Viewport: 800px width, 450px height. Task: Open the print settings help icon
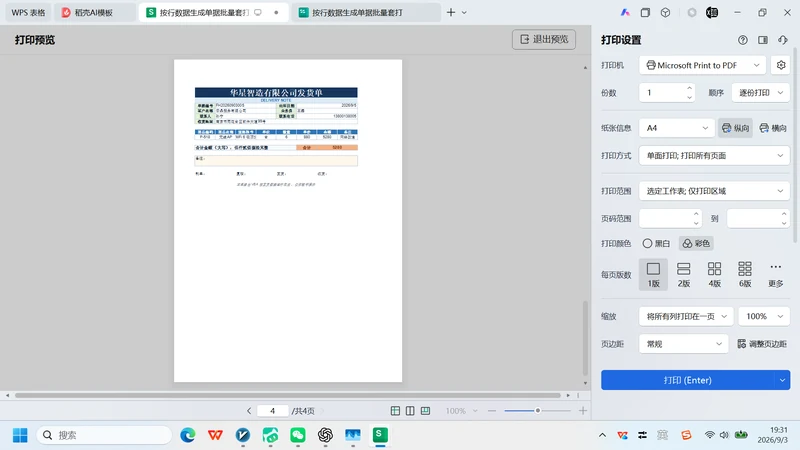pyautogui.click(x=742, y=40)
